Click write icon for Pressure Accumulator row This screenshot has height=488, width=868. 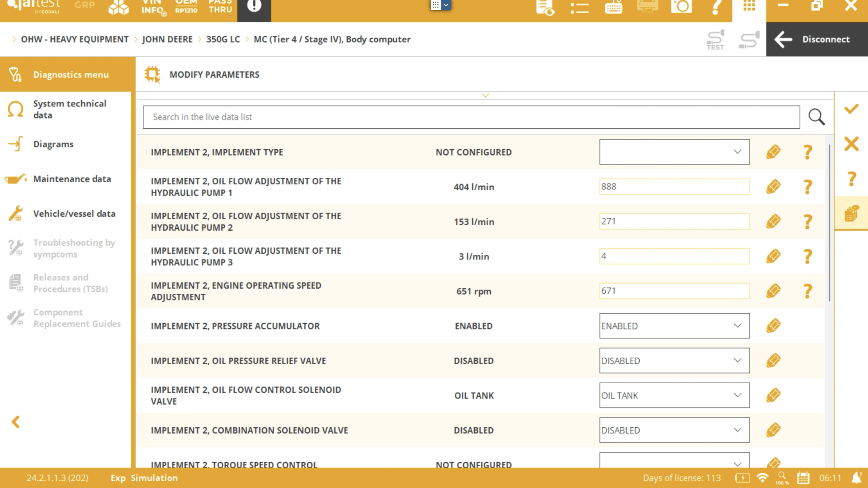[773, 326]
